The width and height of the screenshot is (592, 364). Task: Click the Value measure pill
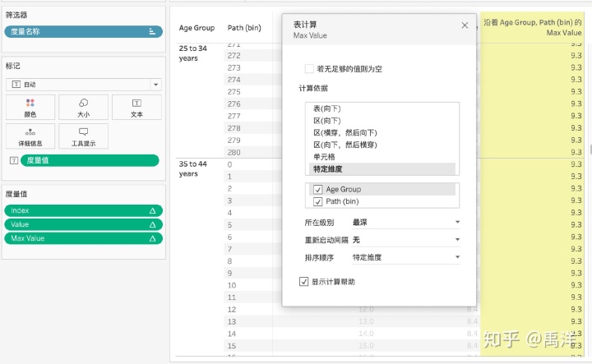click(x=83, y=225)
